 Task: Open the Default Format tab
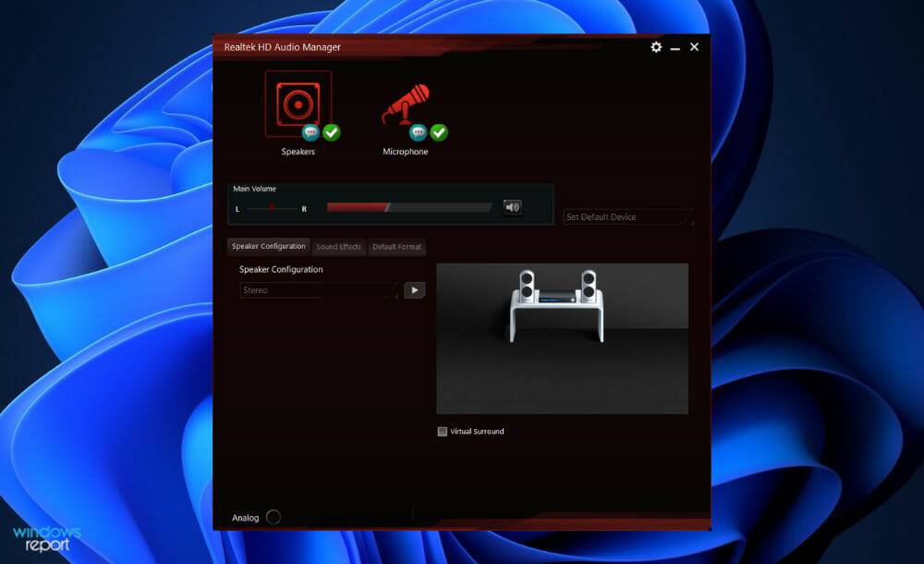(x=397, y=247)
